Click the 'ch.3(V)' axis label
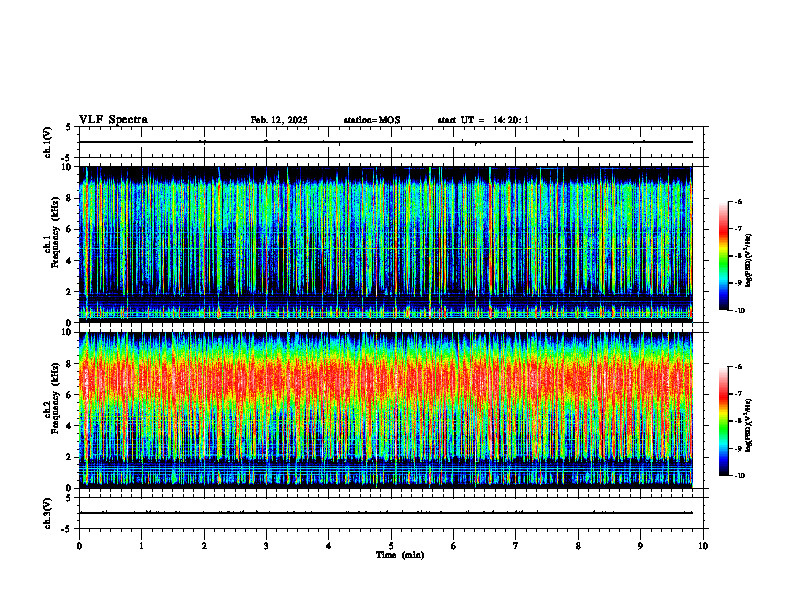Image resolution: width=792 pixels, height=612 pixels. [x=48, y=513]
